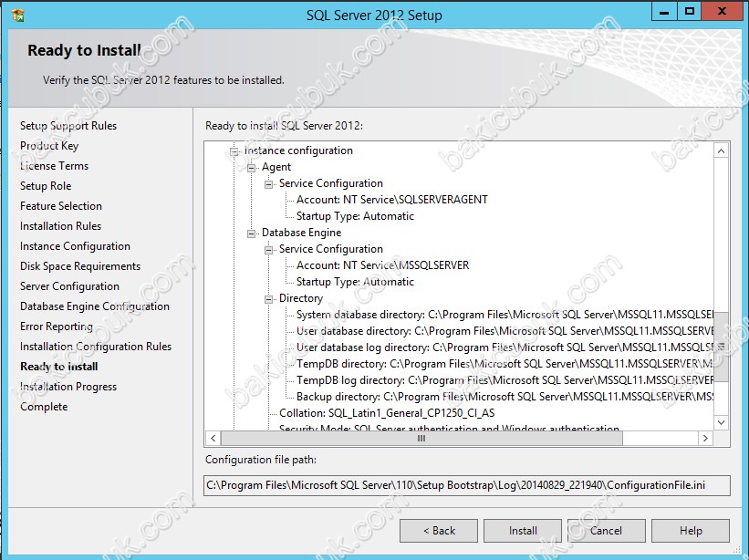Select Agent's Startup Type: Automatic row

pos(355,216)
